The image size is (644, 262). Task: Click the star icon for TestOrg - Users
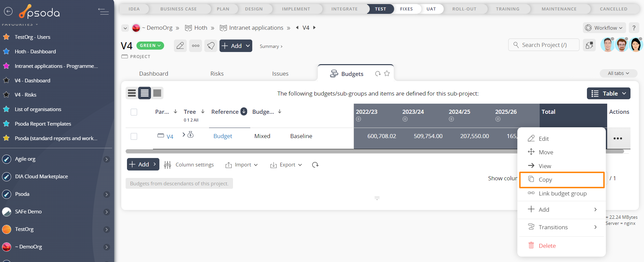point(6,37)
